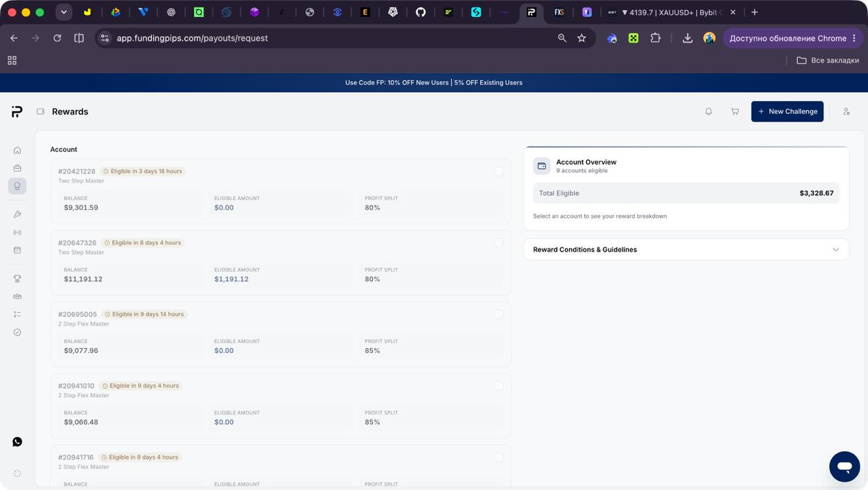
Task: Open the user profile icon
Action: click(846, 111)
